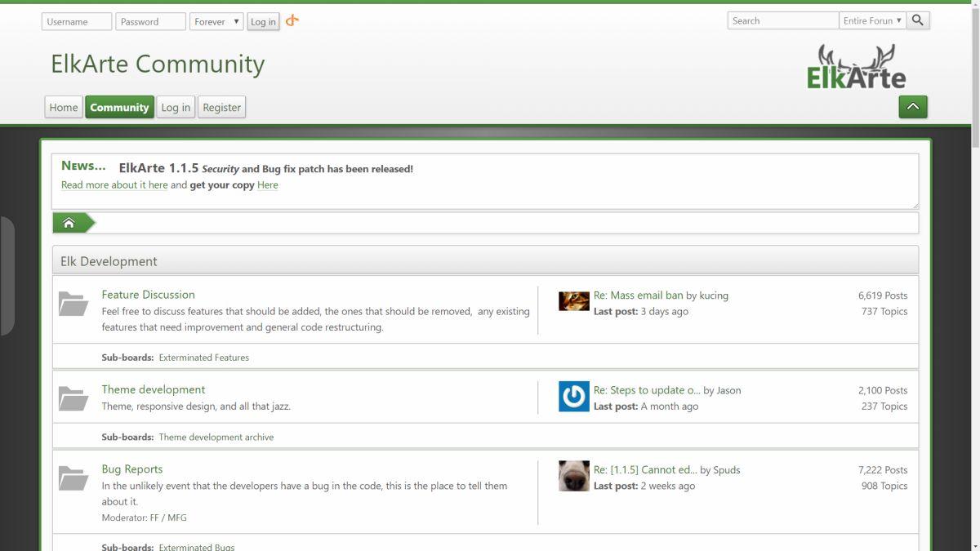Click the home breadcrumb icon
This screenshot has width=980, height=551.
tap(69, 223)
